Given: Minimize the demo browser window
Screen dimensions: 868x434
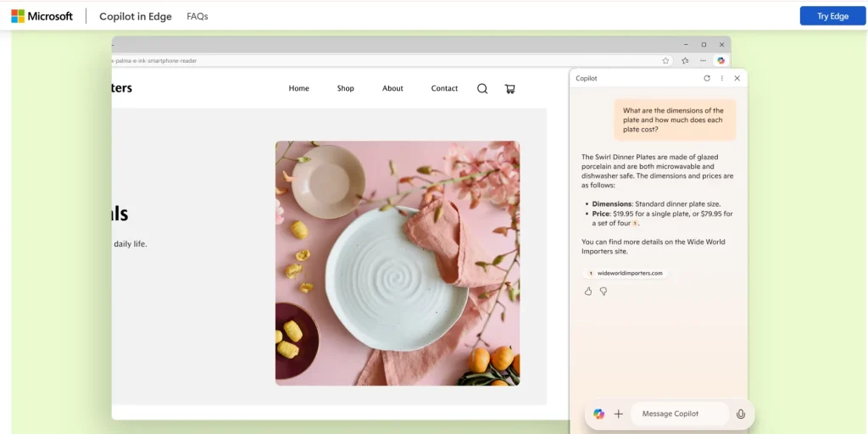Looking at the screenshot, I should tap(686, 45).
